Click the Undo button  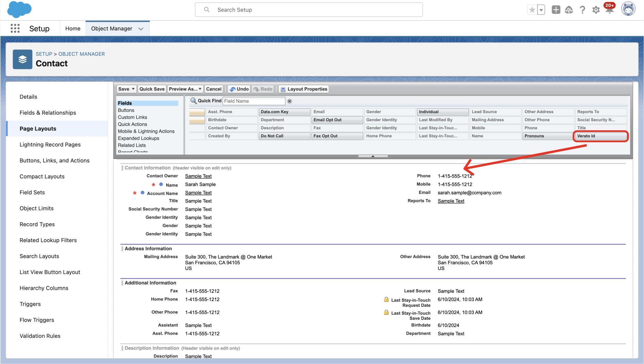coord(239,89)
